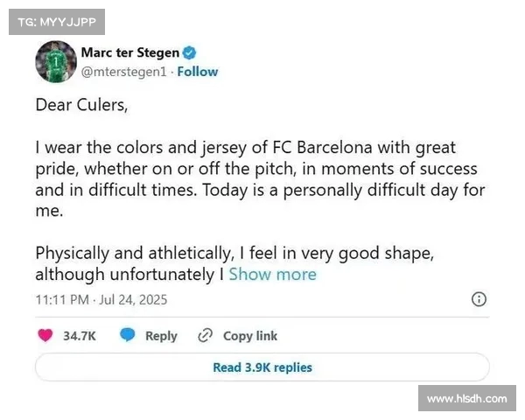Click the @mterstegen1 handle
Viewport: 525px width, 420px height.
(x=122, y=72)
